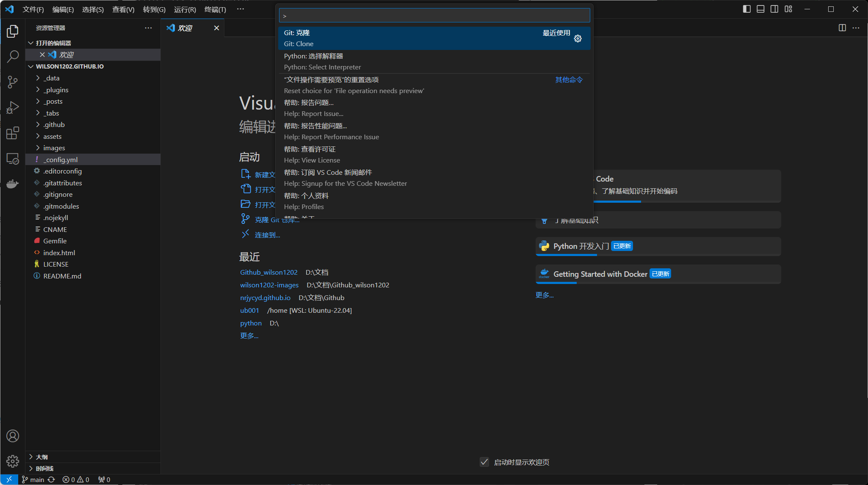Open Remote Explorer icon in activity bar
This screenshot has width=868, height=485.
[13, 159]
